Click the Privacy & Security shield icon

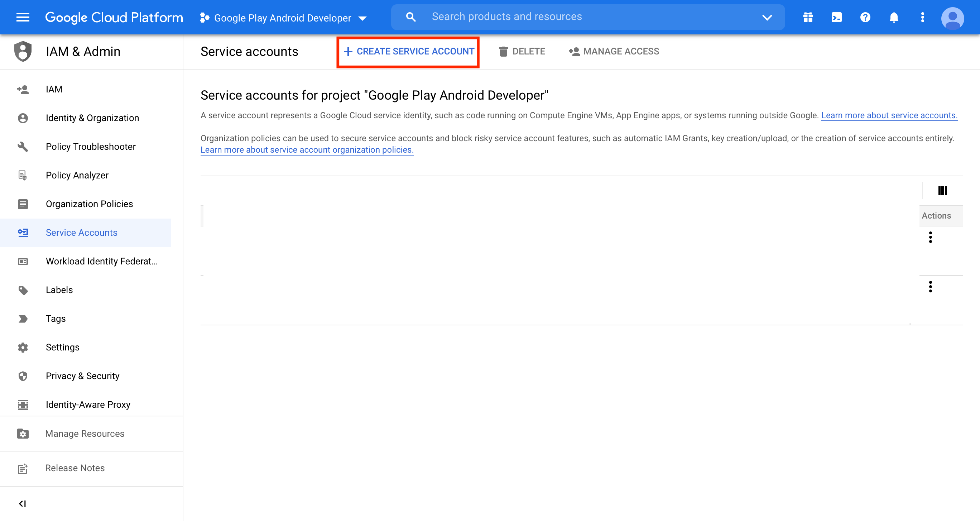23,376
